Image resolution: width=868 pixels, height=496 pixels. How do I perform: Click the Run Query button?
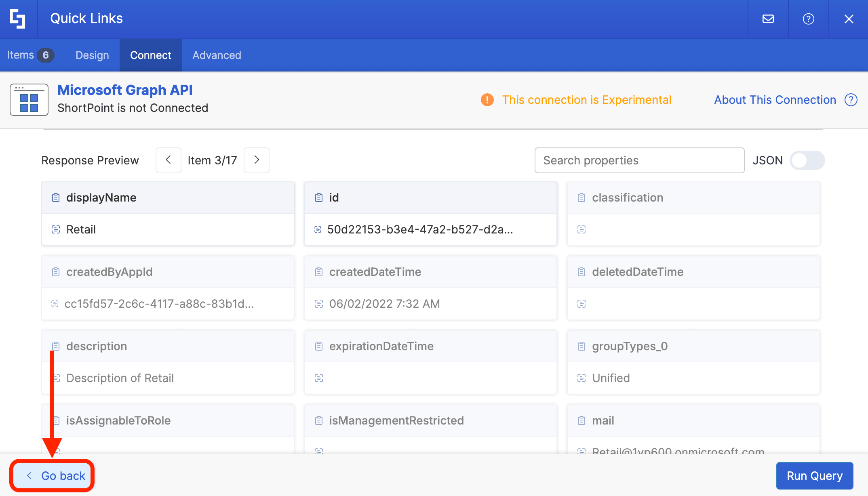815,476
